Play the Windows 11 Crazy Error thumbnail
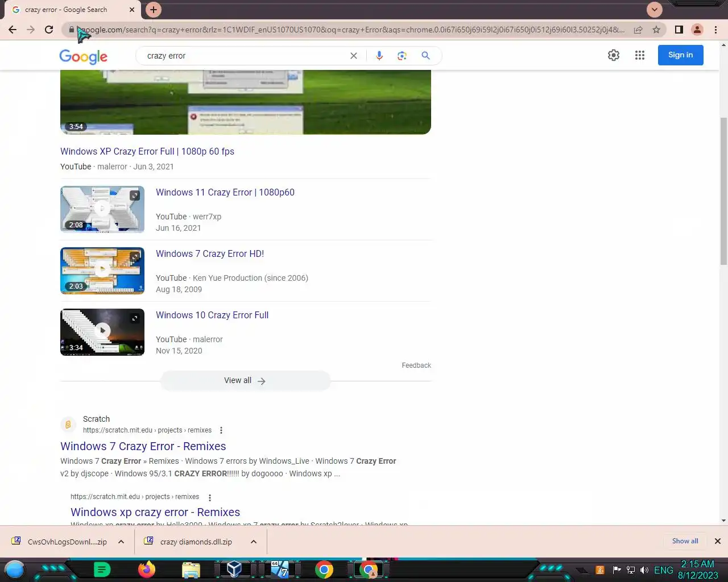The image size is (728, 582). click(x=102, y=209)
